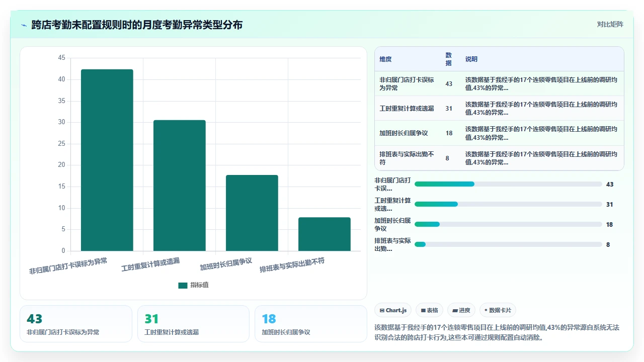Click x-axis label 工时重复计算或遗漏
The height and width of the screenshot is (362, 644).
tap(150, 264)
